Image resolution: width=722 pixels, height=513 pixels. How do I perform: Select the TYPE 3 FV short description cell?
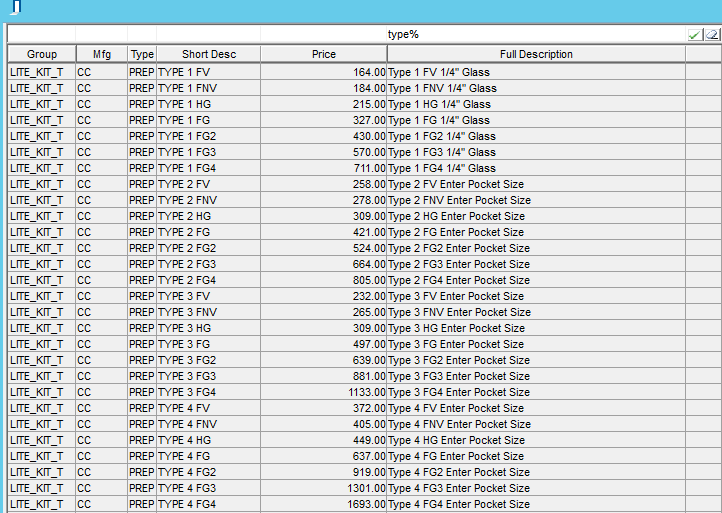point(209,297)
